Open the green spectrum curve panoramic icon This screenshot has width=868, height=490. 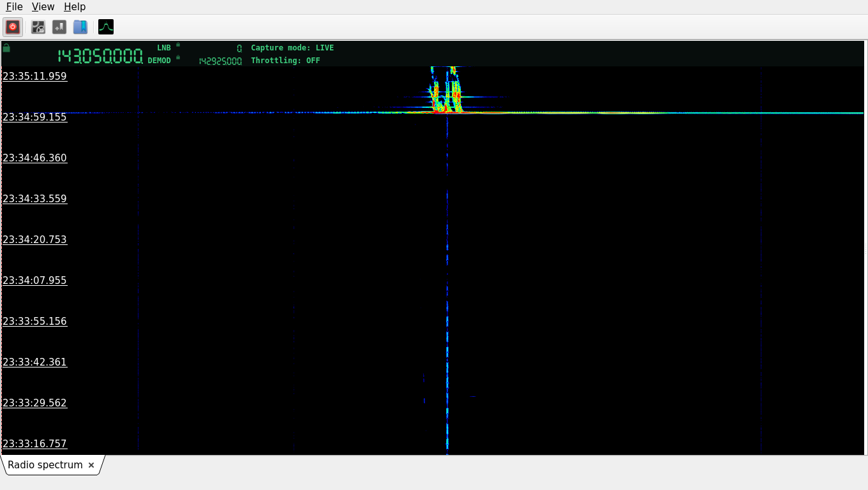106,27
